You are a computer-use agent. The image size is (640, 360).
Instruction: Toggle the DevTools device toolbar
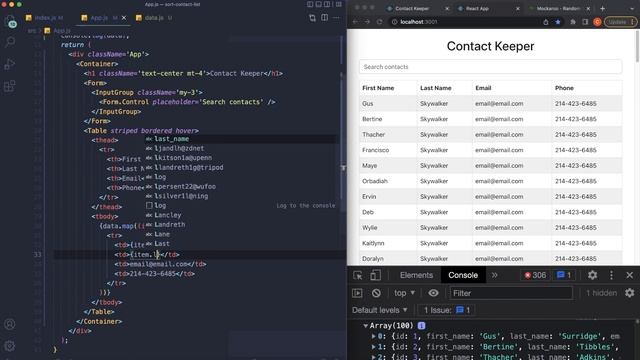pyautogui.click(x=375, y=276)
